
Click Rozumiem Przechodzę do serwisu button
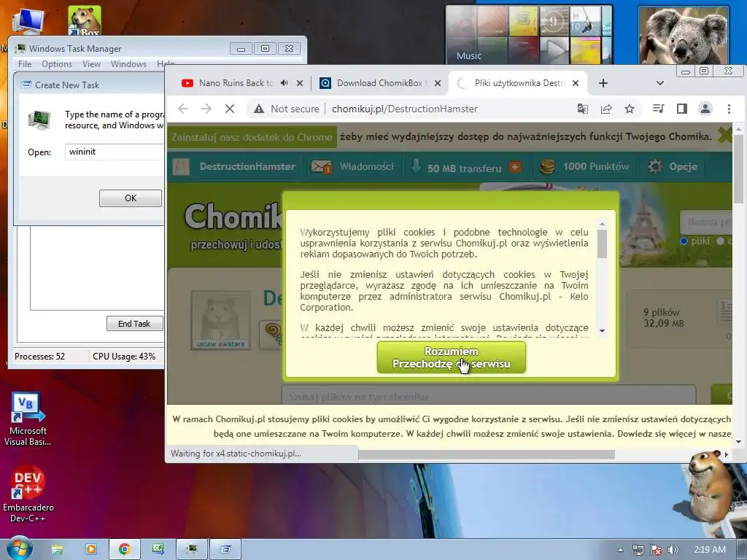(x=451, y=357)
